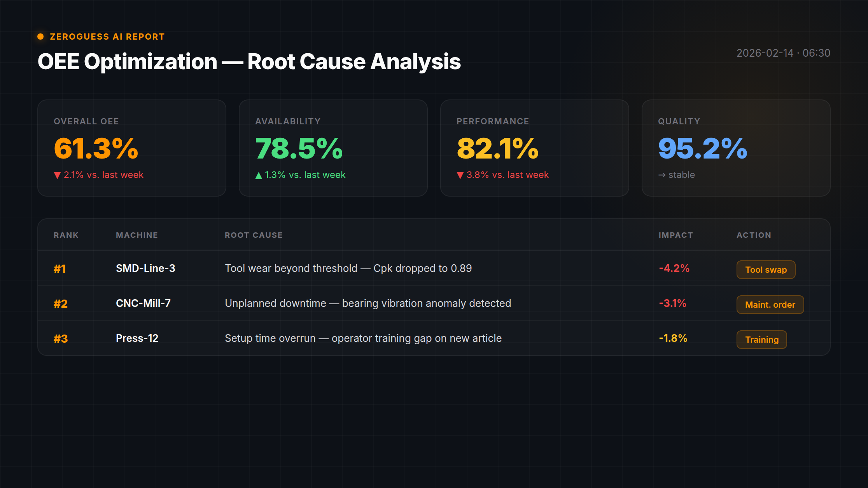Click the ZEROGUESS AI REPORT header label
The image size is (868, 488).
tap(107, 37)
